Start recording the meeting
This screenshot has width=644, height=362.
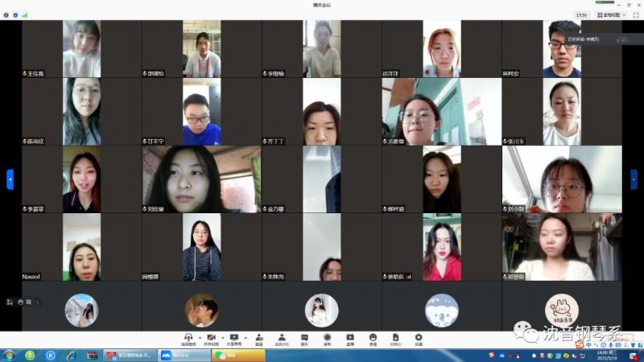tap(327, 338)
